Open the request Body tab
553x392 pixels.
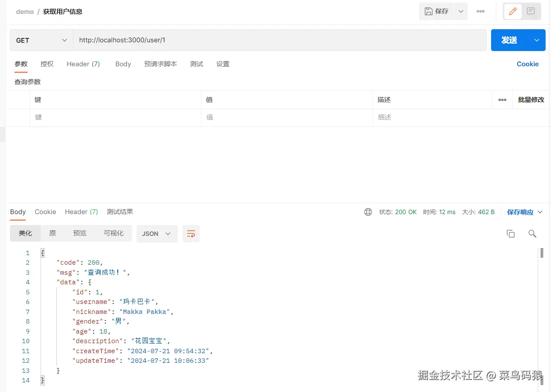(x=123, y=64)
